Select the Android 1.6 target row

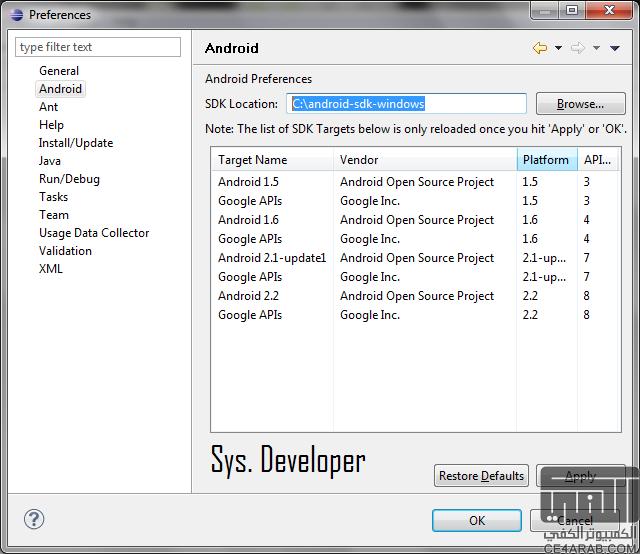point(416,220)
